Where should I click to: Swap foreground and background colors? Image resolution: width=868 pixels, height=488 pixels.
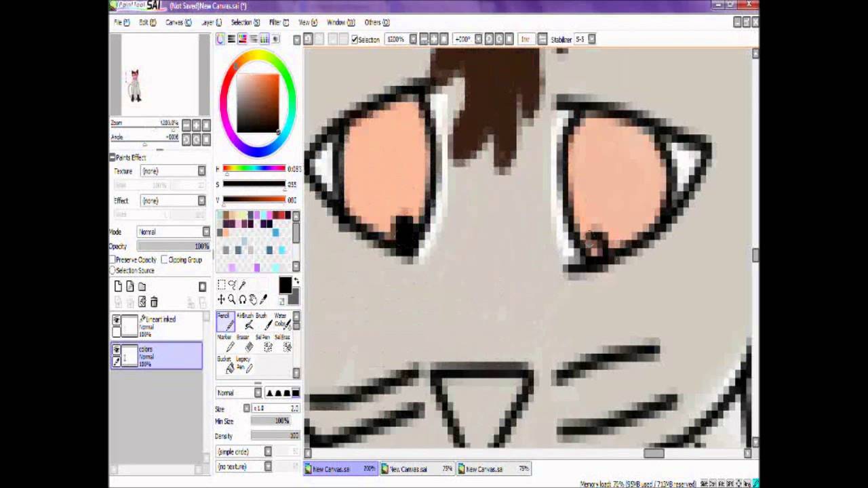point(296,281)
